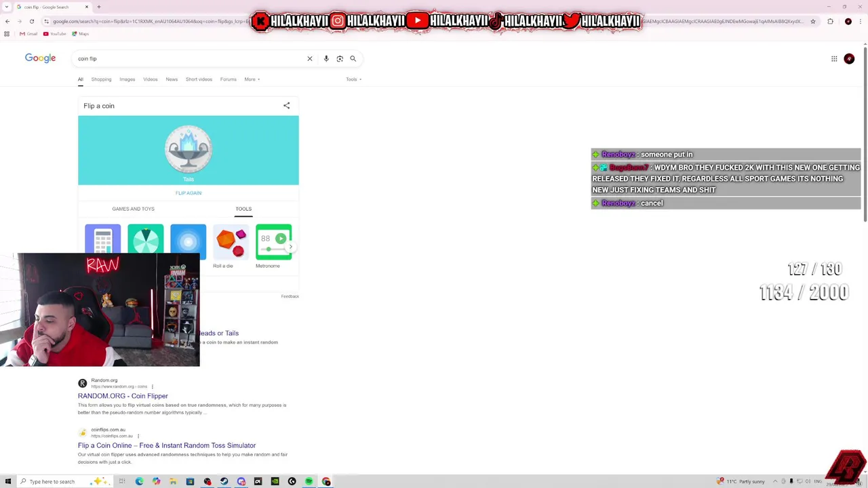Image resolution: width=868 pixels, height=488 pixels.
Task: Go back with the browser back arrow
Action: [7, 21]
